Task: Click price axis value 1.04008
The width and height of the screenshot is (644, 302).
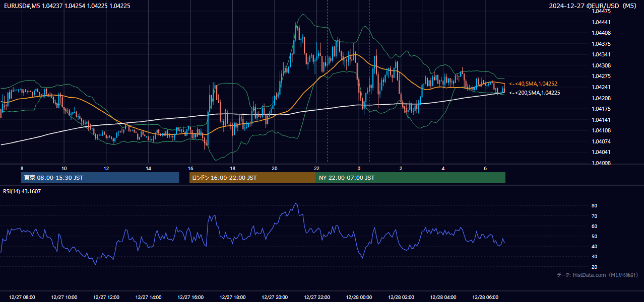Action: pos(601,163)
